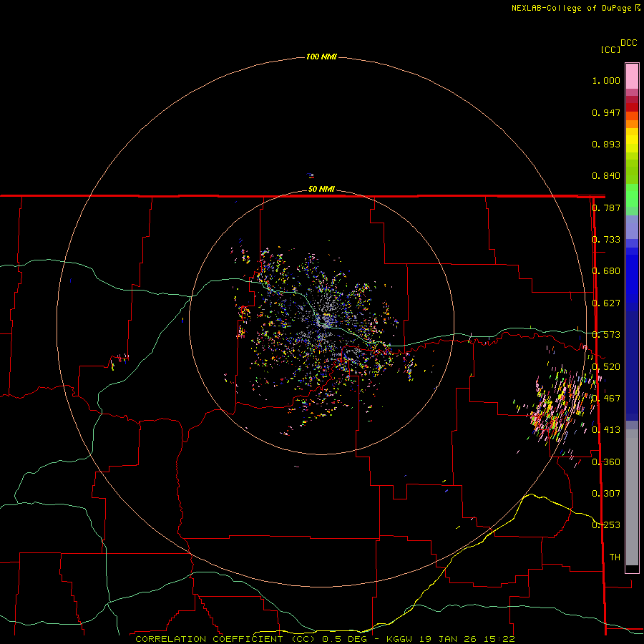The width and height of the screenshot is (644, 644).
Task: Click the [CC] units label
Action: tap(610, 49)
